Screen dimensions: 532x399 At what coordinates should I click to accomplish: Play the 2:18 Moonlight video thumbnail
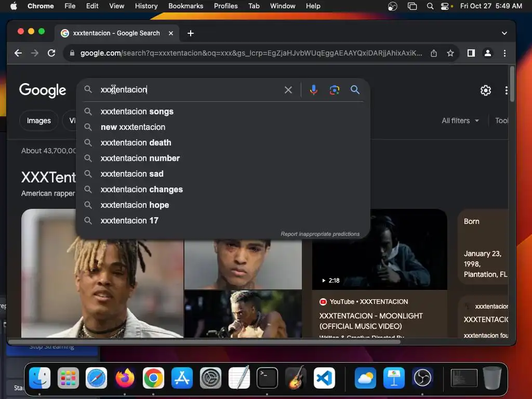click(x=379, y=249)
